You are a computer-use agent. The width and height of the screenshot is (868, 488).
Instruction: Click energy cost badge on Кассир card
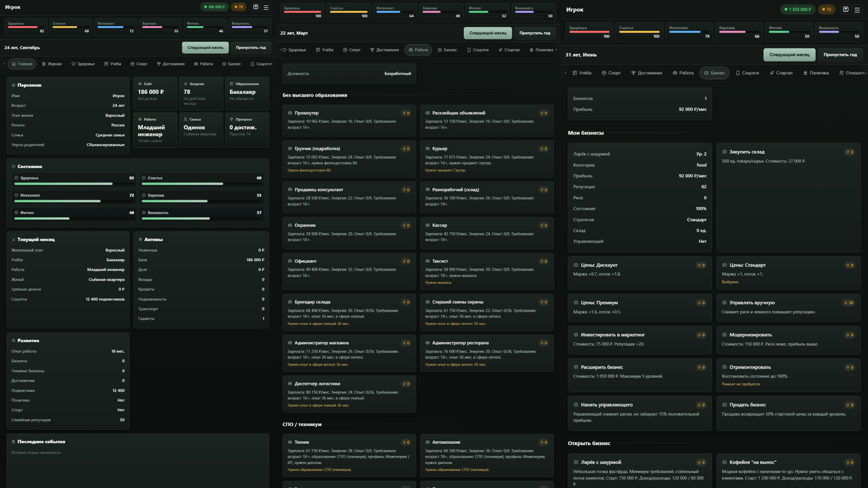tap(543, 225)
